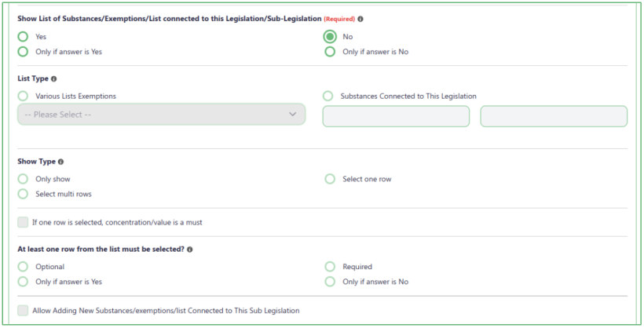Click the chevron arrow of Please Select dropdown
Viewport: 644px width, 328px height.
pos(292,115)
